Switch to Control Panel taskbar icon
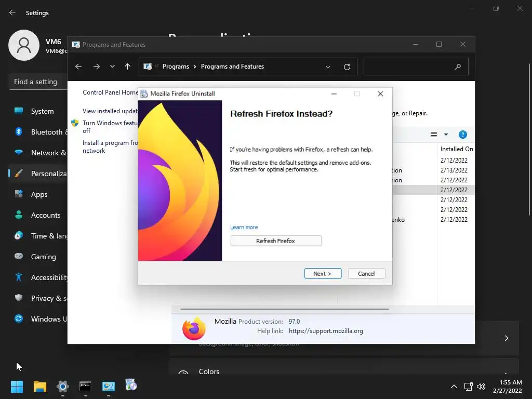532x399 pixels. tap(109, 387)
